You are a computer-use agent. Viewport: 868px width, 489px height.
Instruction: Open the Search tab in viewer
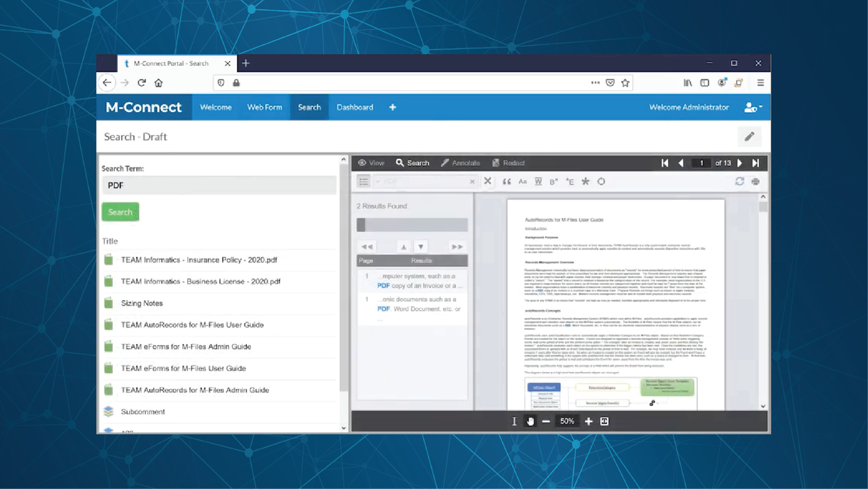(412, 163)
